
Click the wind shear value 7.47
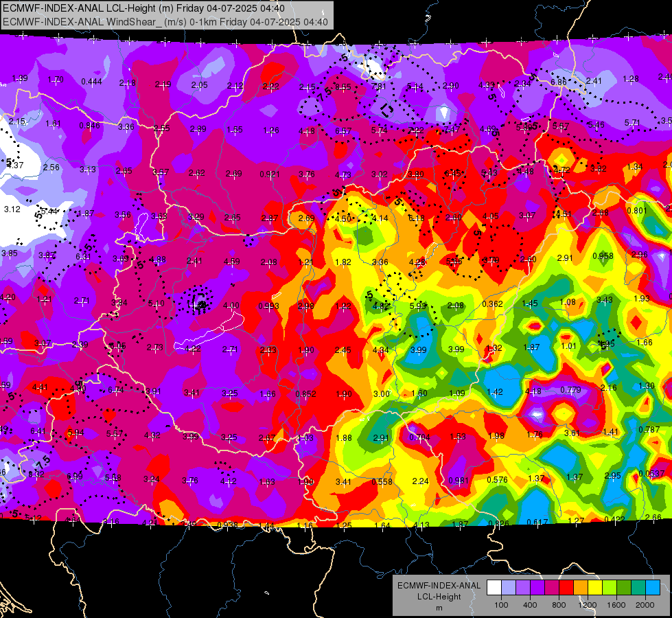click(x=452, y=129)
